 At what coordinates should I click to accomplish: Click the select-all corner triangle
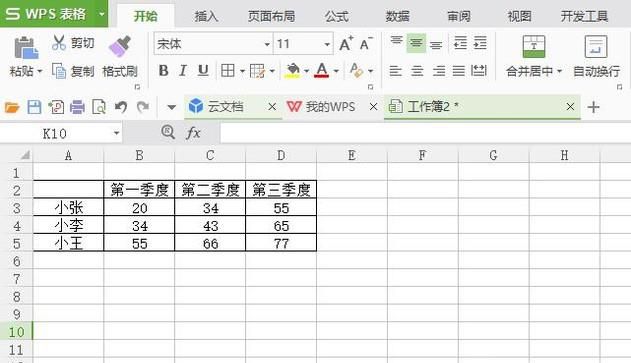pyautogui.click(x=25, y=155)
